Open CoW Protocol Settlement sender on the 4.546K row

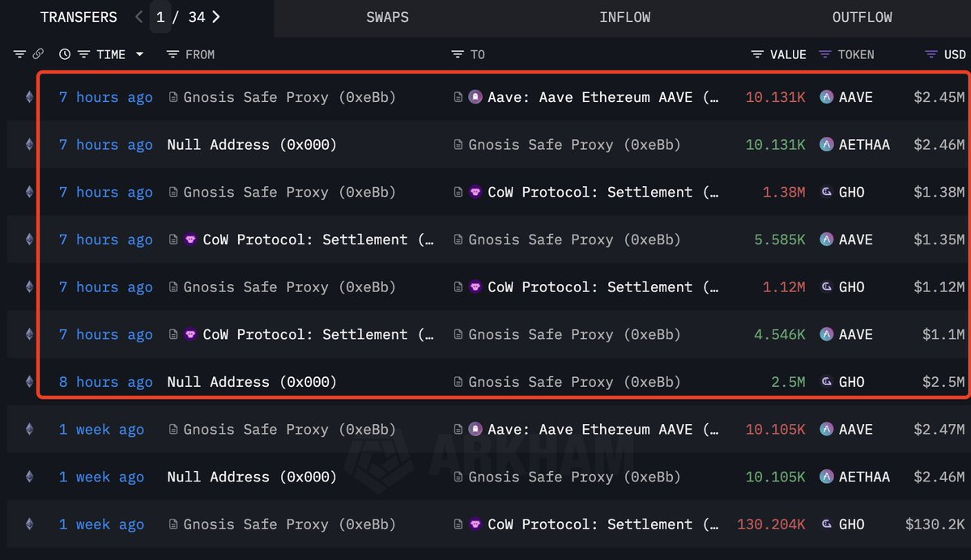(318, 335)
